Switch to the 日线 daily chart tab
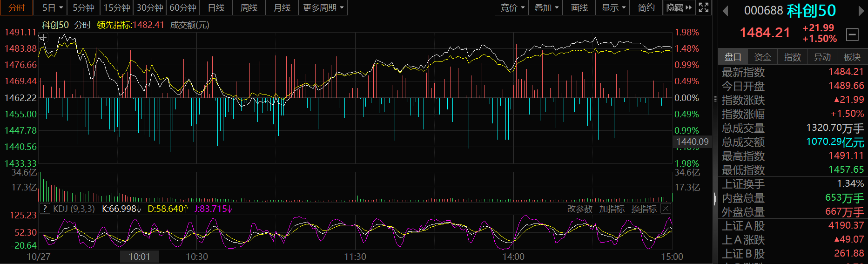This screenshot has width=868, height=264. (x=216, y=7)
